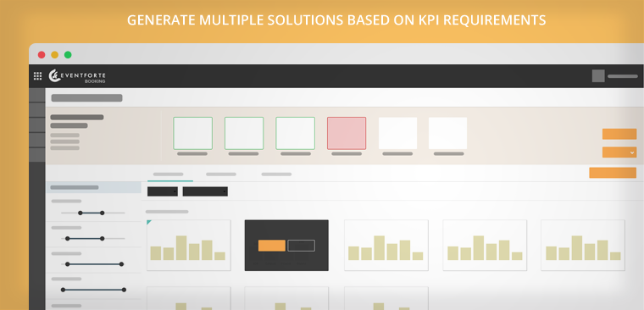The width and height of the screenshot is (644, 310).
Task: Open the apps grid icon in header
Action: point(38,76)
